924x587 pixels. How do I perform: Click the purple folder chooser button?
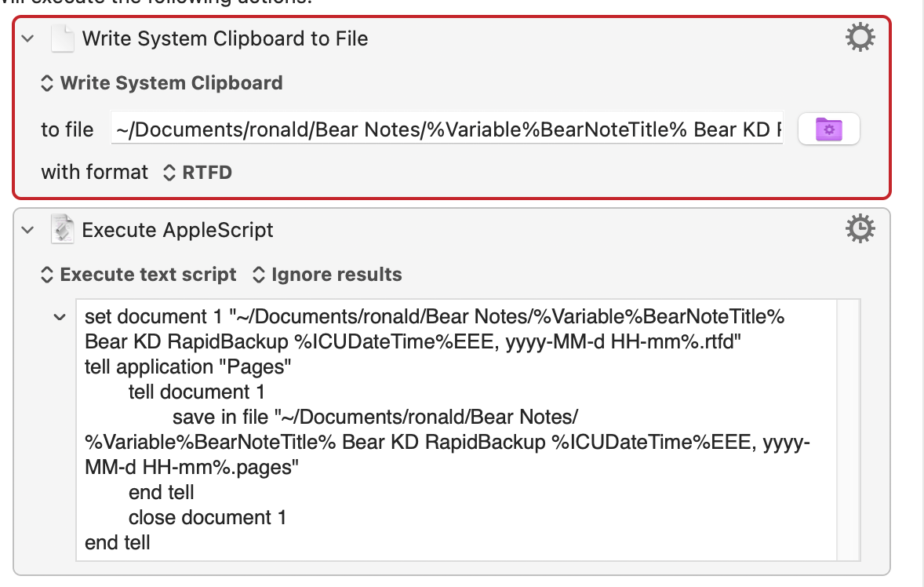point(828,129)
